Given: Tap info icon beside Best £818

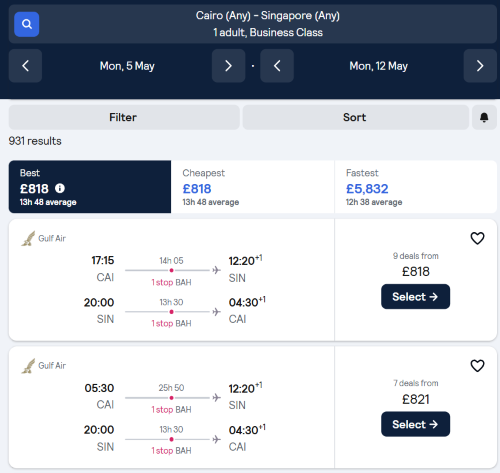Looking at the screenshot, I should point(60,188).
